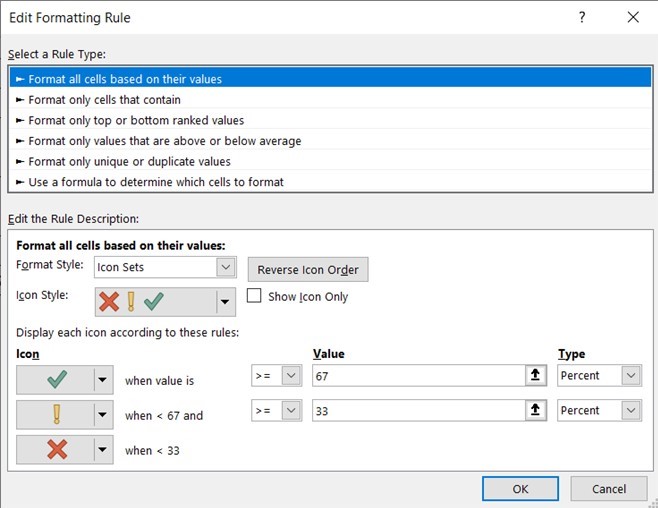
Task: Open the first row Type Percent dropdown
Action: (631, 376)
